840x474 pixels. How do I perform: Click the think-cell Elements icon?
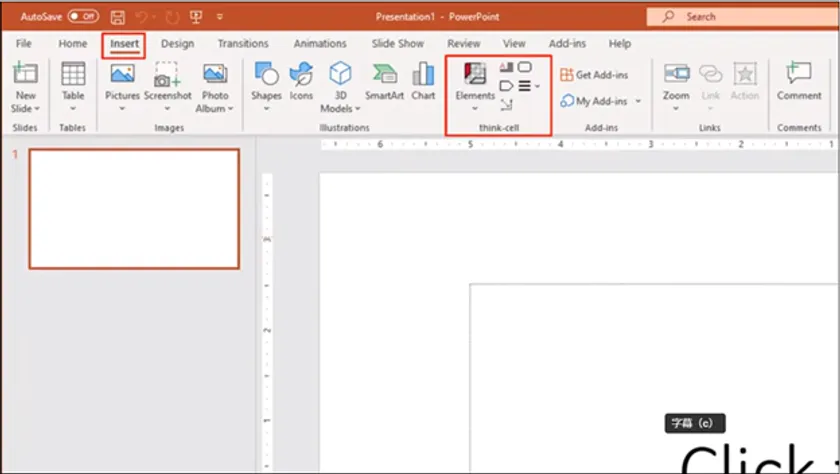[475, 75]
